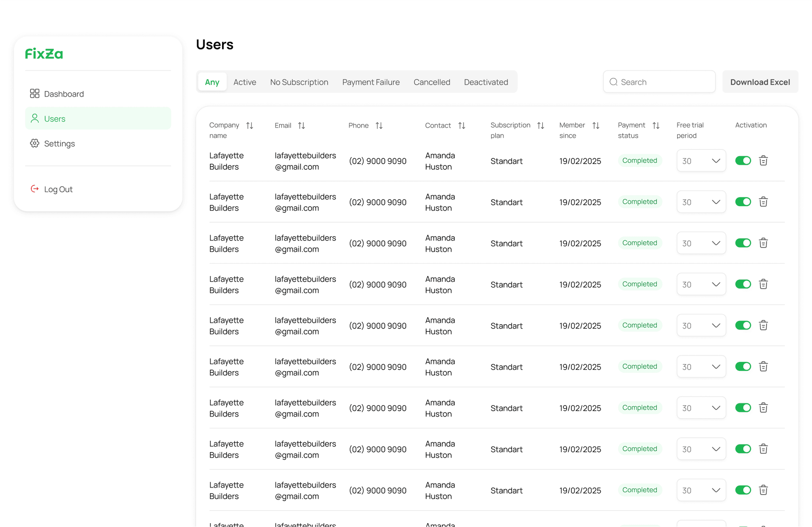Sort the Email column with its sort icon
812x527 pixels.
click(301, 125)
